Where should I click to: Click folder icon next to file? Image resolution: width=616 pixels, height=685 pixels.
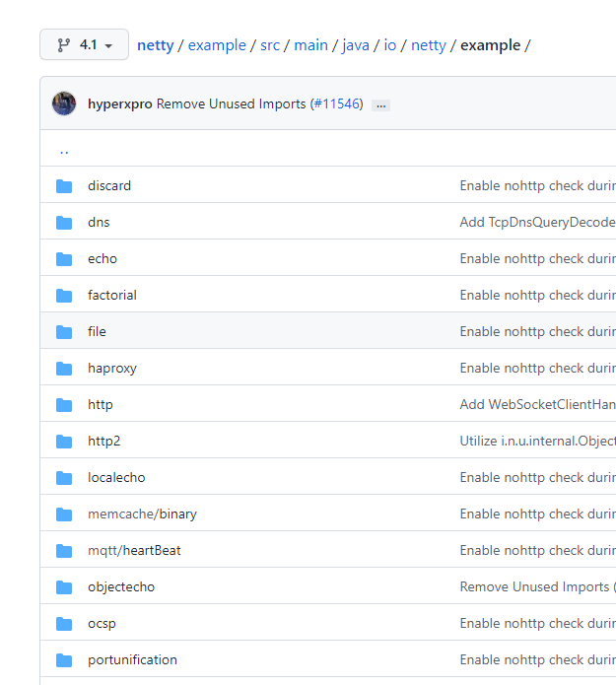tap(64, 332)
